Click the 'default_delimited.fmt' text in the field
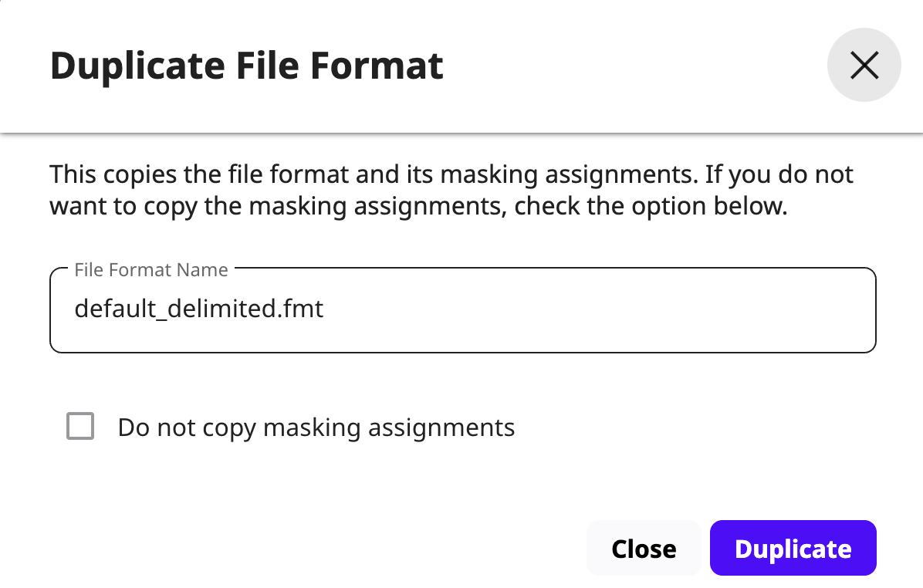The image size is (923, 588). 199,310
